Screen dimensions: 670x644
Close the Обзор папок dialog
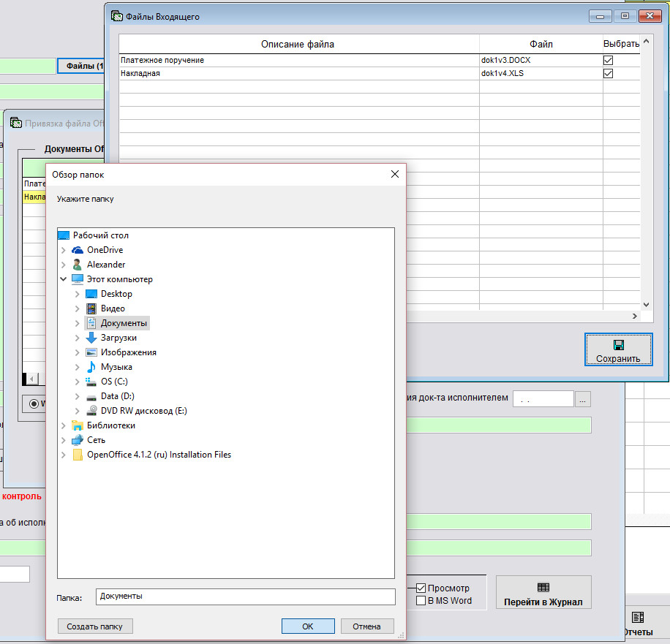(x=395, y=174)
